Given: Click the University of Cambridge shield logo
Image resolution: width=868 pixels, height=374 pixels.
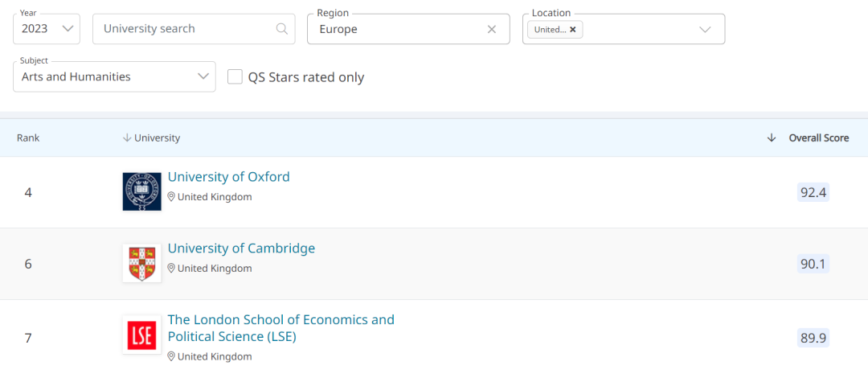Looking at the screenshot, I should point(141,263).
